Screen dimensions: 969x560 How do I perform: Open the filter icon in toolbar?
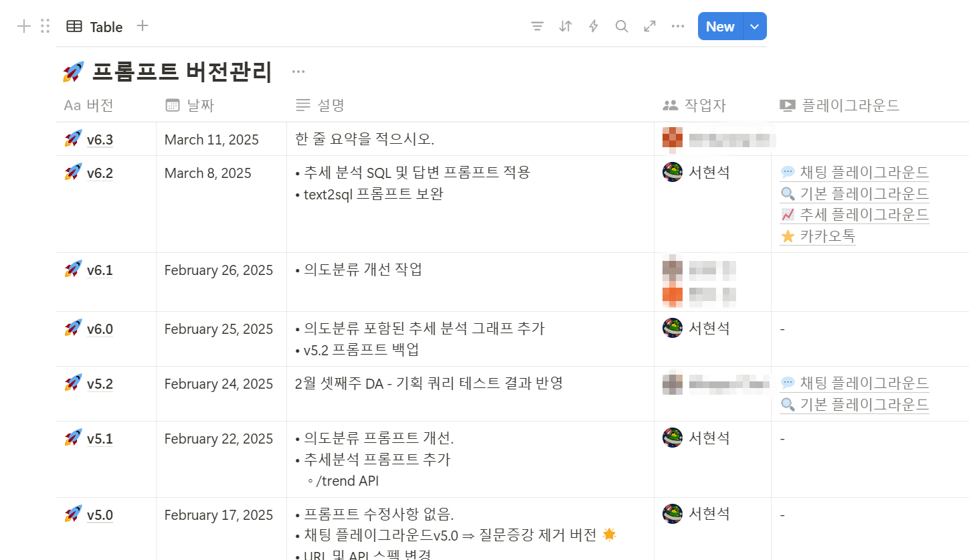coord(537,27)
